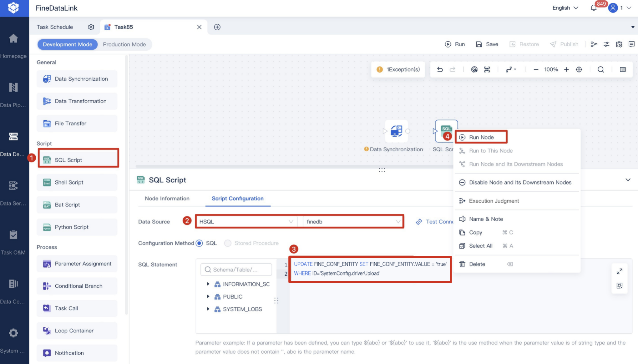Click the canvas search magnifier icon
The image size is (638, 364).
(600, 69)
